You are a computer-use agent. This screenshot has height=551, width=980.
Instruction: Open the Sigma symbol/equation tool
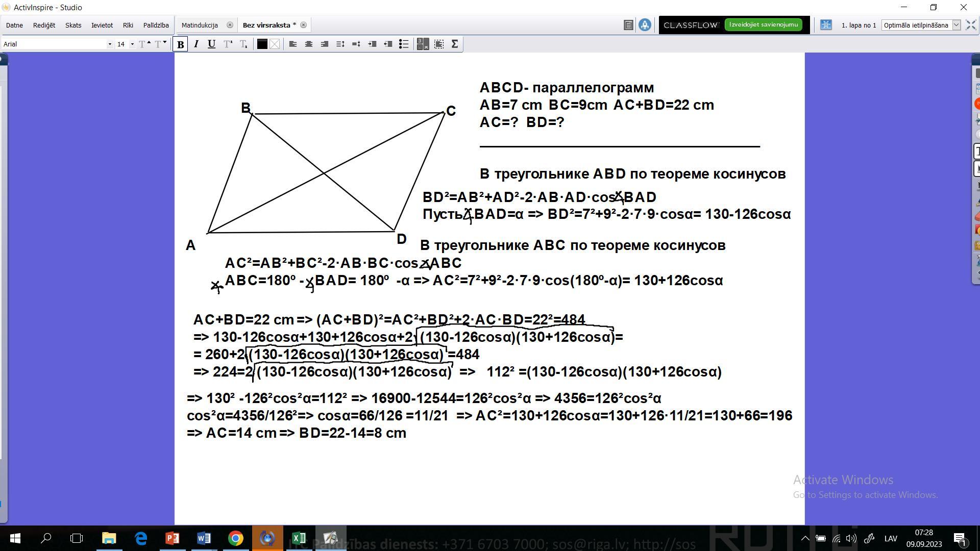pyautogui.click(x=455, y=44)
